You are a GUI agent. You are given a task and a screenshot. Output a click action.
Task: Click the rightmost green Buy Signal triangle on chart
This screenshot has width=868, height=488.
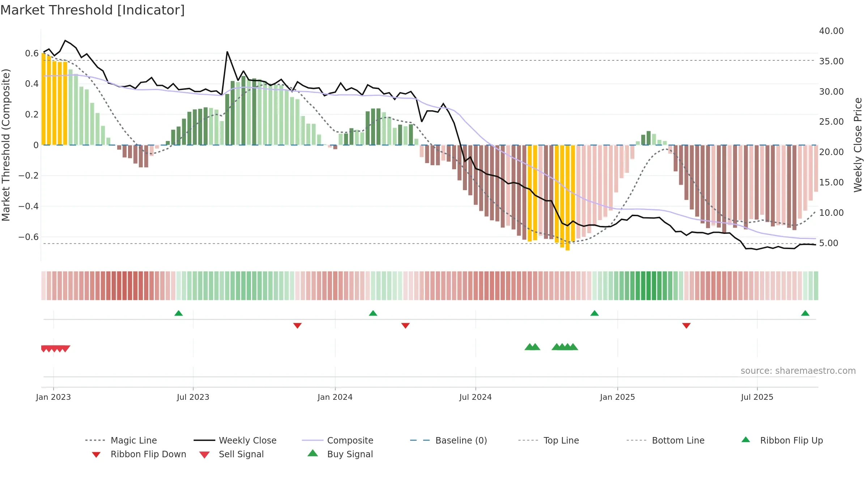tap(573, 347)
